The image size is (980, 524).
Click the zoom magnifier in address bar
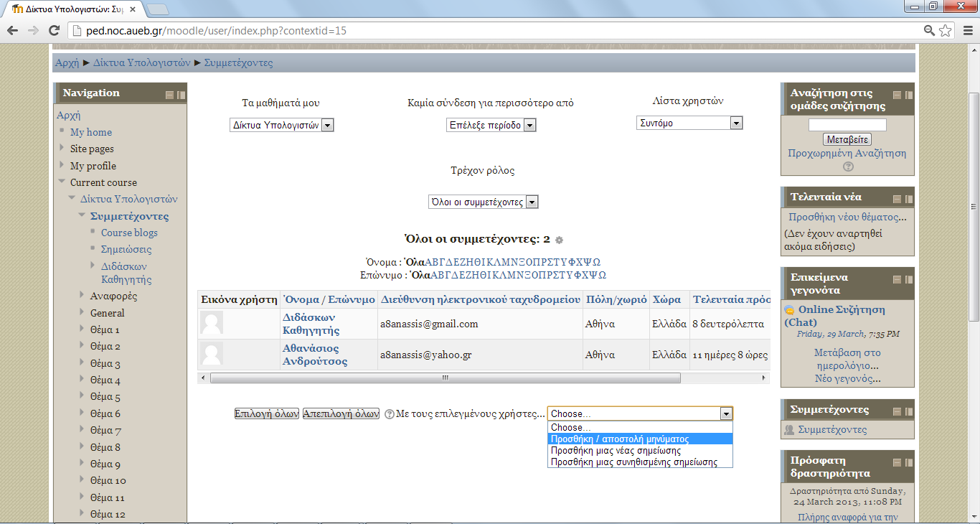pyautogui.click(x=930, y=31)
